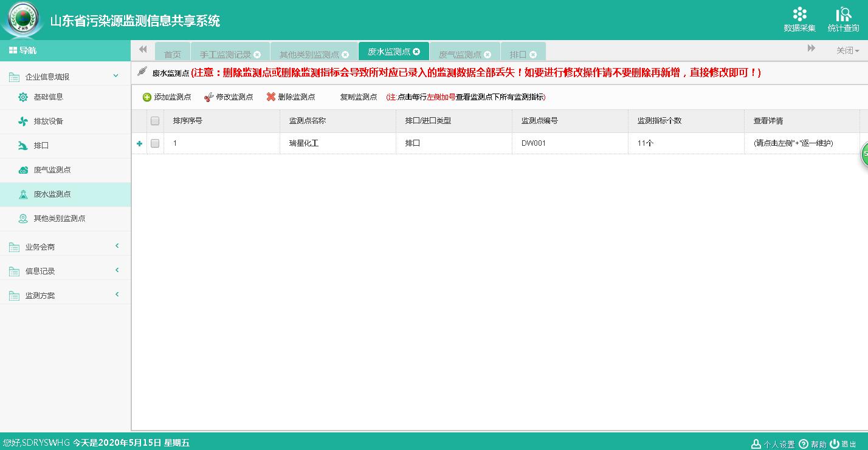The image size is (868, 450).
Task: Check the select-all checkbox in table header
Action: (x=155, y=121)
